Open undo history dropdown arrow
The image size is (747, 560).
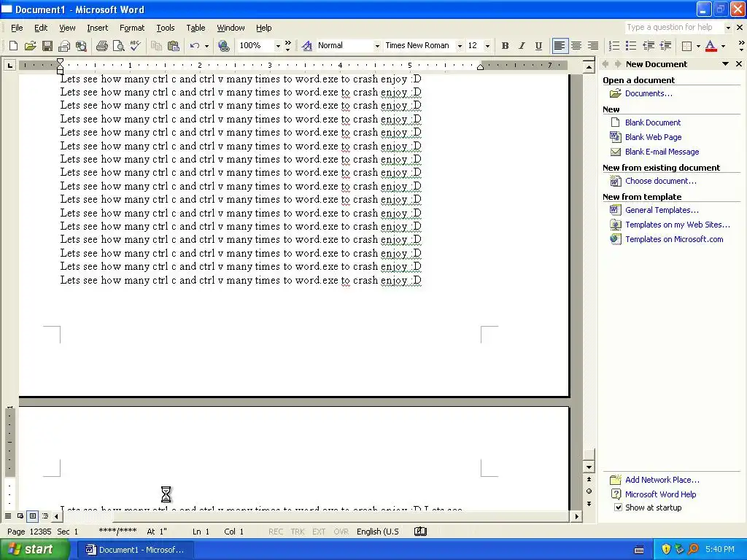pos(206,46)
